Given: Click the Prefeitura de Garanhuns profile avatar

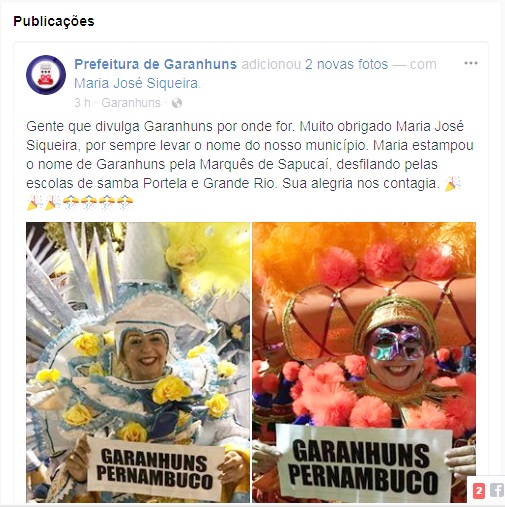Looking at the screenshot, I should click(46, 75).
